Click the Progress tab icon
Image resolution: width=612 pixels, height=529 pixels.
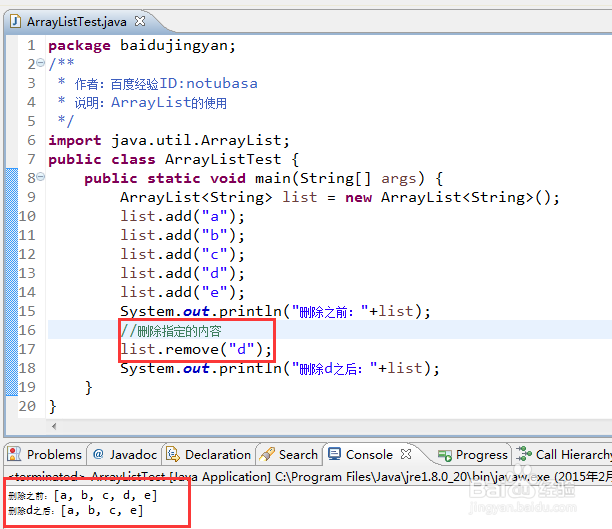[445, 455]
